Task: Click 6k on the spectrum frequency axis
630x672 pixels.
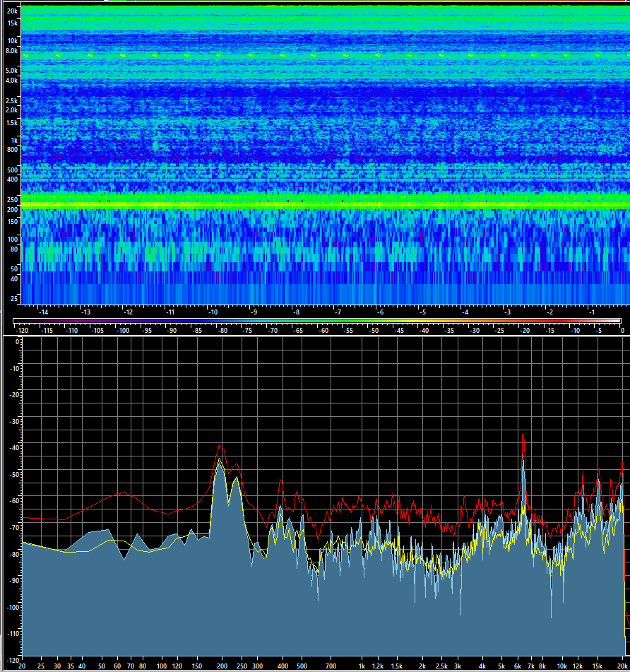Action: pos(518,666)
